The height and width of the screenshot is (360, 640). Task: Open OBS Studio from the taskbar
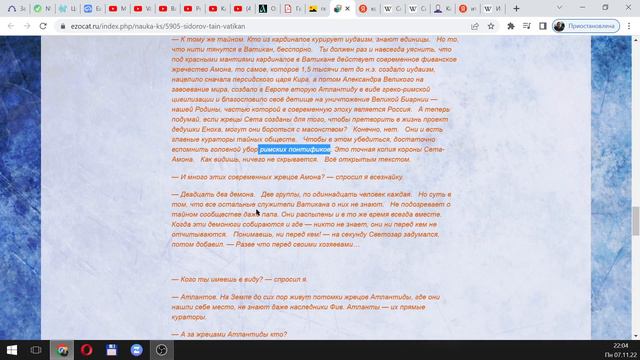(x=162, y=350)
